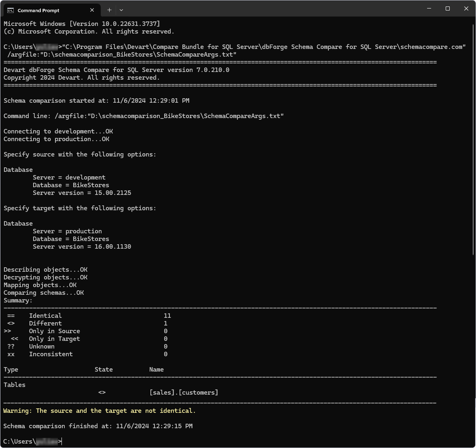Click the warning about non-identical schemas

(99, 411)
